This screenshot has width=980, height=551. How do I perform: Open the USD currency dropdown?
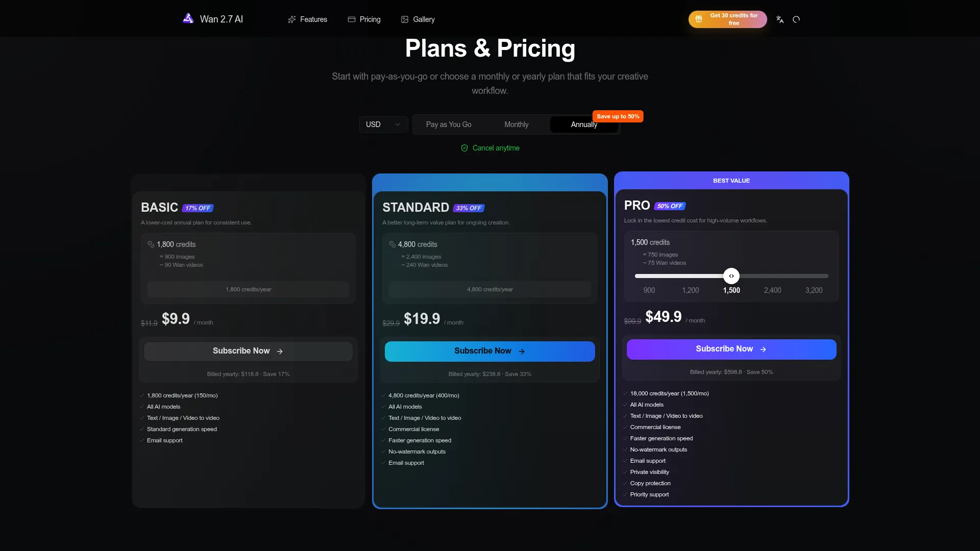pyautogui.click(x=383, y=124)
